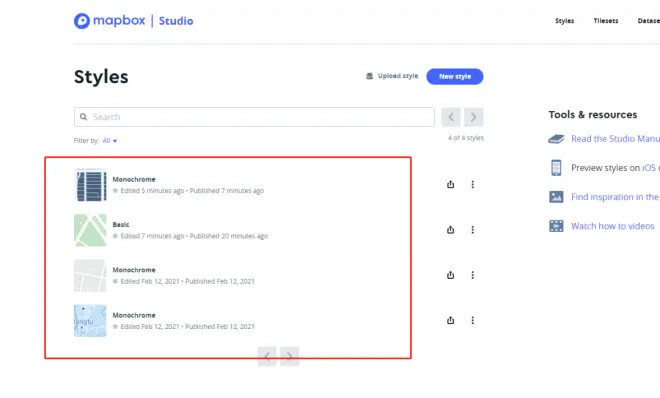Share the Basic style
The image size is (660, 398).
pos(450,230)
